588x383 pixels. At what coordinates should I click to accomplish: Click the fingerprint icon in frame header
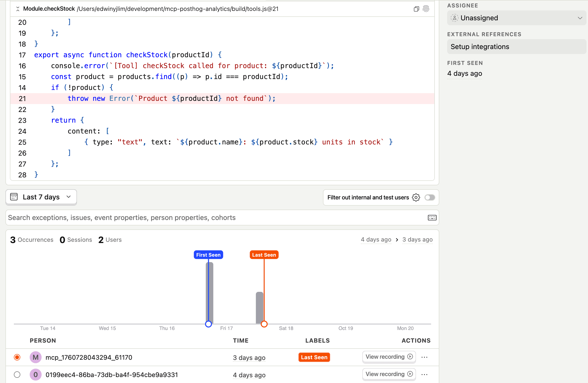click(426, 9)
